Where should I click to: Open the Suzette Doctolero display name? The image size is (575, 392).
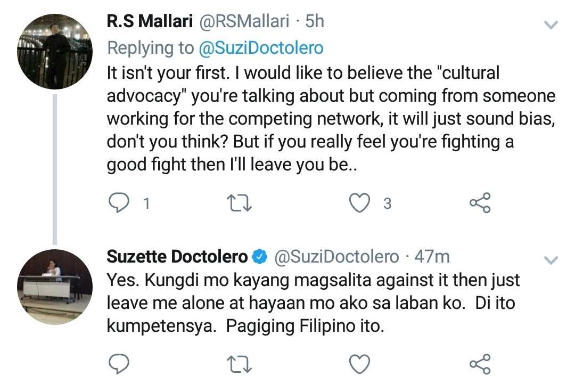click(x=177, y=257)
